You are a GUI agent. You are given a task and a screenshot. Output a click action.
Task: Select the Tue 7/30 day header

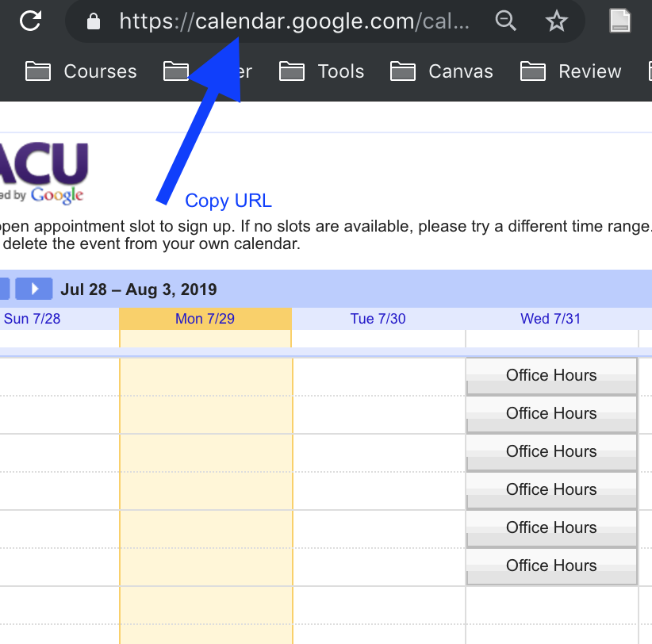[378, 319]
